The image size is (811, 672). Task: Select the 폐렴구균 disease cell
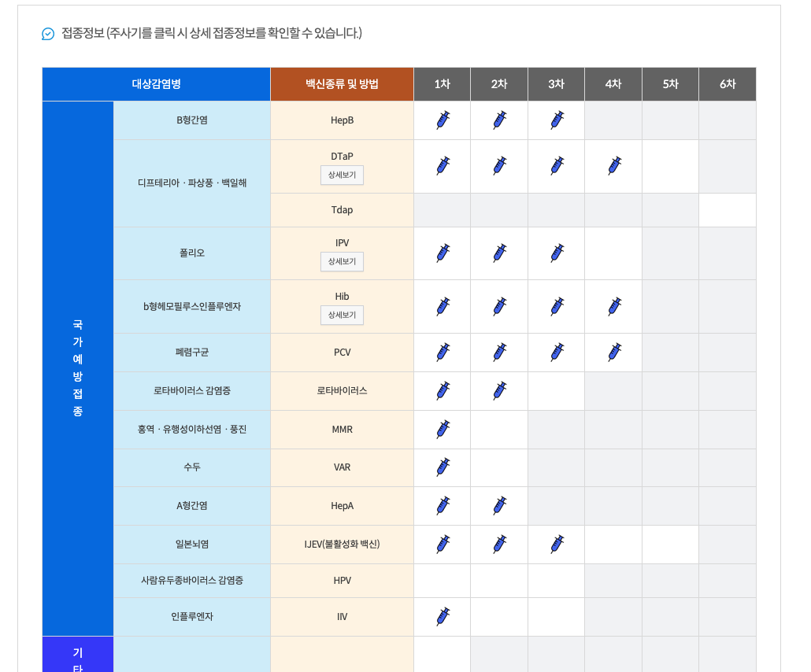192,353
